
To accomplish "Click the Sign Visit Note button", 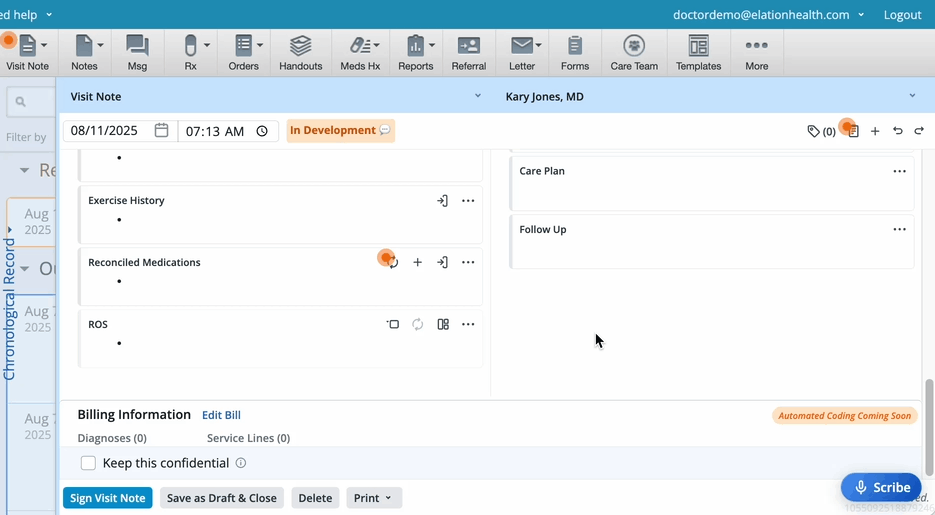I will coord(107,498).
